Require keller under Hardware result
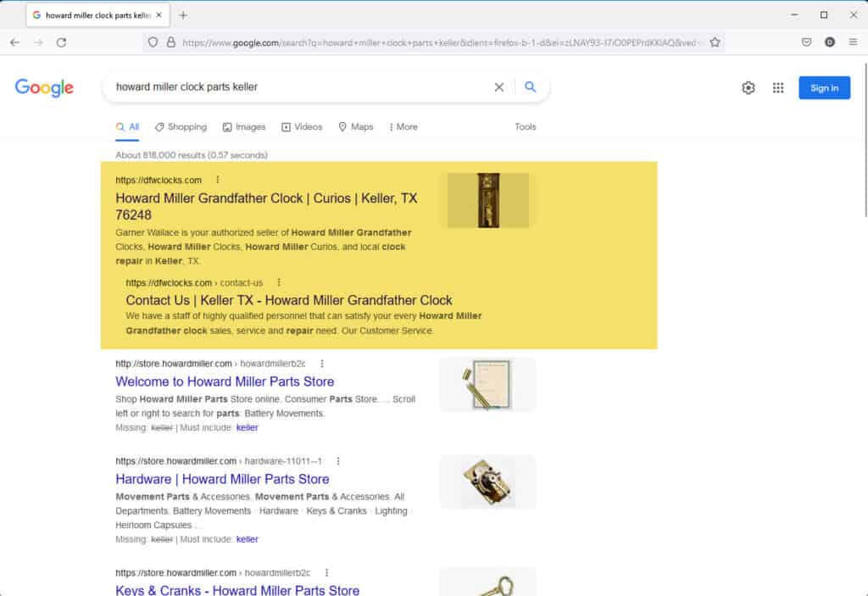 tap(247, 539)
